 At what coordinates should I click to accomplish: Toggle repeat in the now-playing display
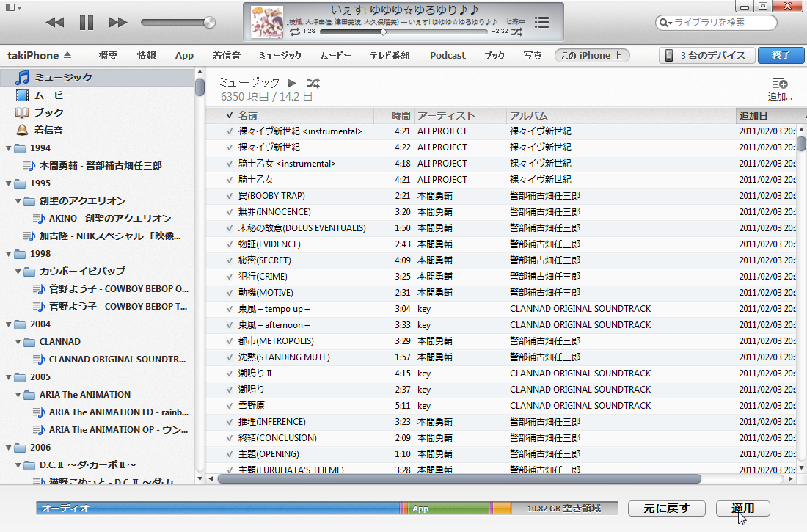pos(295,32)
